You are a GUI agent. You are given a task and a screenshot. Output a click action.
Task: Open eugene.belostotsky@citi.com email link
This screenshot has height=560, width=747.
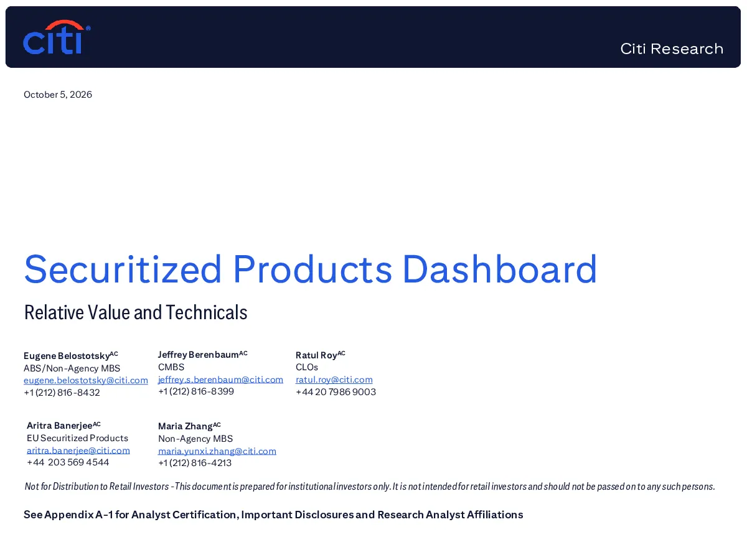pos(86,380)
